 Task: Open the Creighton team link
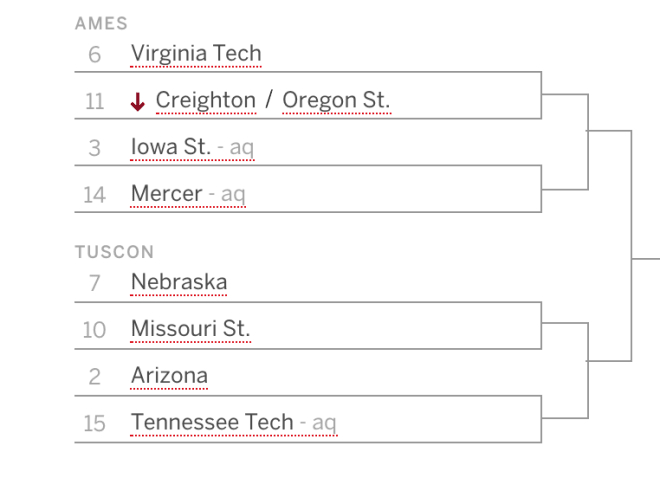(x=206, y=100)
